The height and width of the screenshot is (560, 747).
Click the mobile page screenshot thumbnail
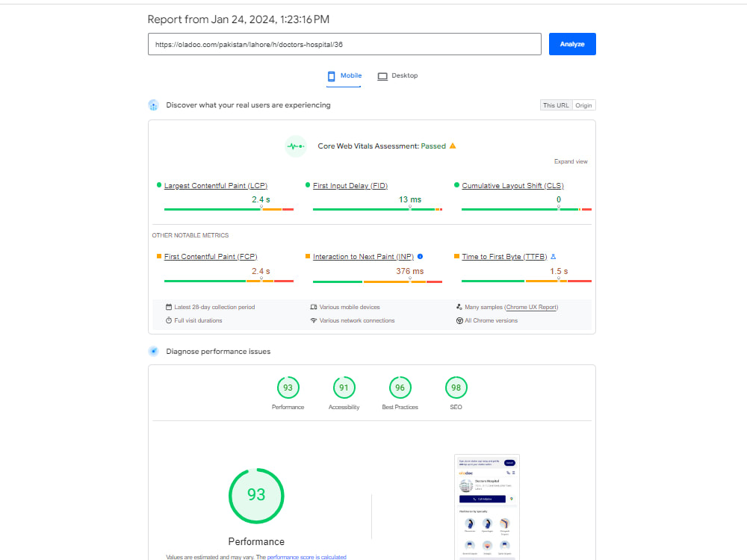[487, 507]
